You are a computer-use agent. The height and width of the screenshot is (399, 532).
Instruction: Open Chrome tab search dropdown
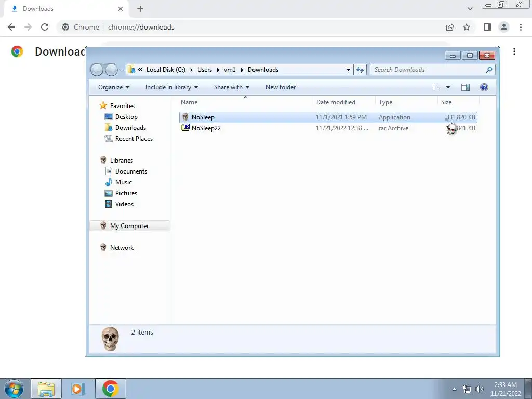[470, 9]
